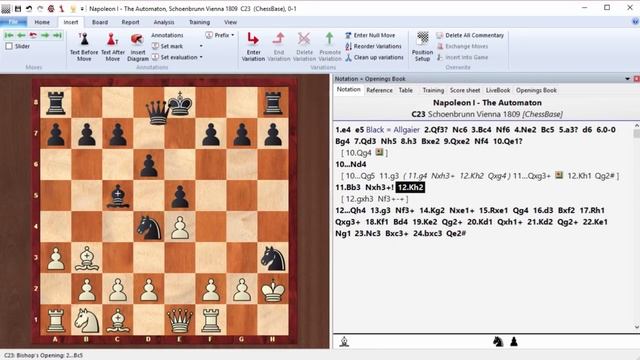Click move 10...Nd4 in notation

(351, 164)
